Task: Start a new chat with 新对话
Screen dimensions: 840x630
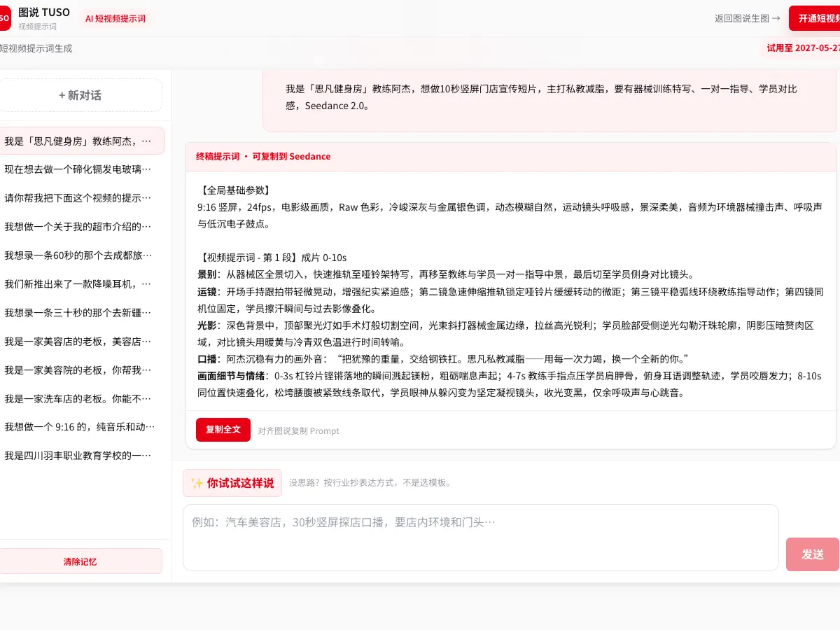Action: (x=80, y=95)
